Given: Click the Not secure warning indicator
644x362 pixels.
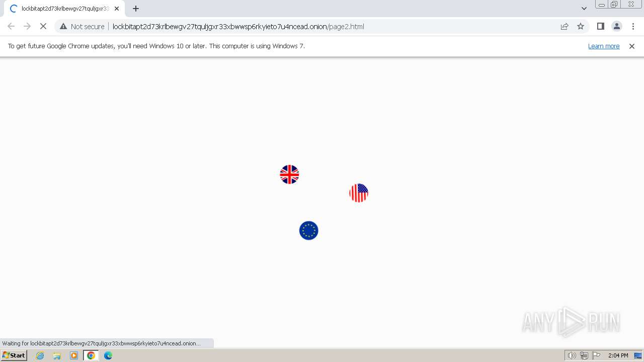Looking at the screenshot, I should click(82, 27).
